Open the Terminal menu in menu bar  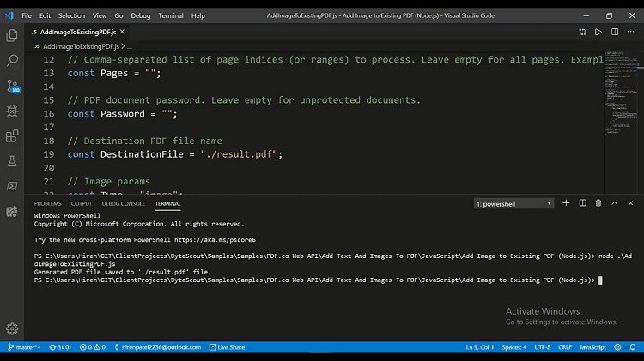click(x=171, y=15)
